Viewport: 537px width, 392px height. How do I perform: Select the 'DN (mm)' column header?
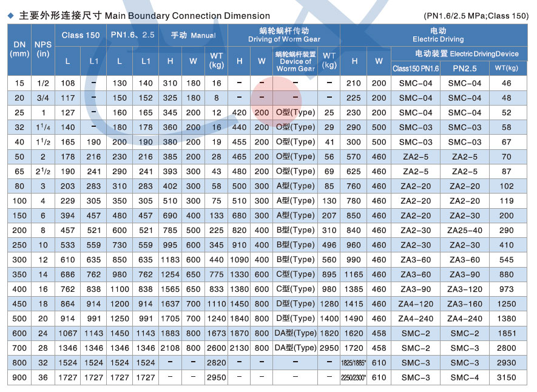19,49
